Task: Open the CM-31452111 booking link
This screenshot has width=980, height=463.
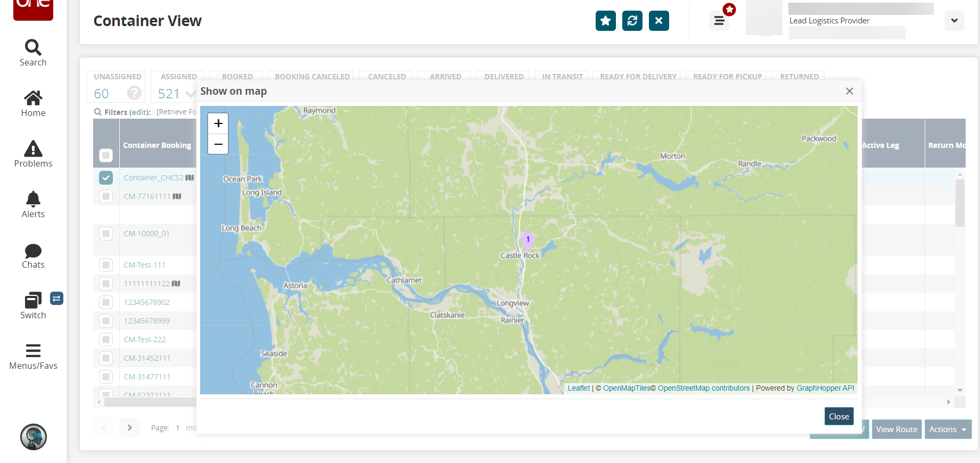Action: (x=147, y=358)
